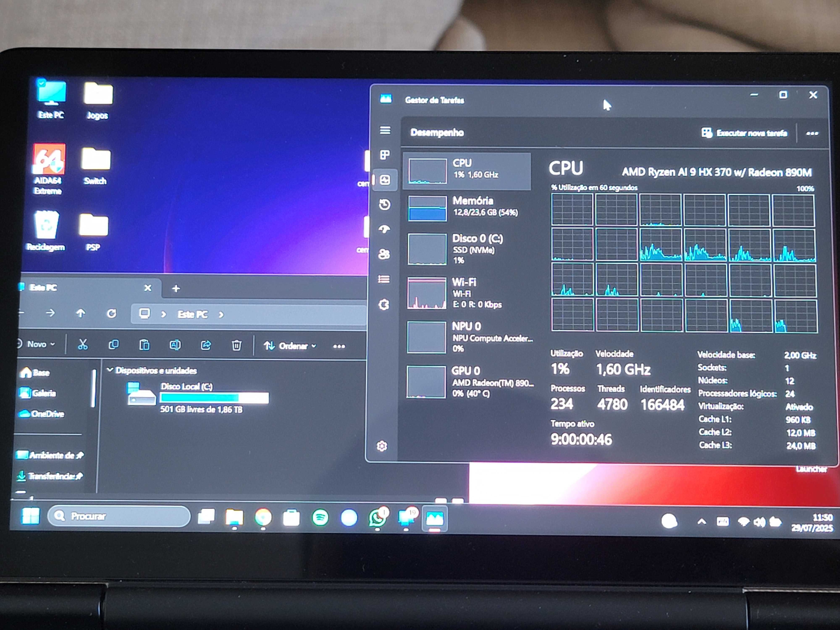The width and height of the screenshot is (840, 630).
Task: Click the Velocidade value 1,60 GHz
Action: click(623, 369)
